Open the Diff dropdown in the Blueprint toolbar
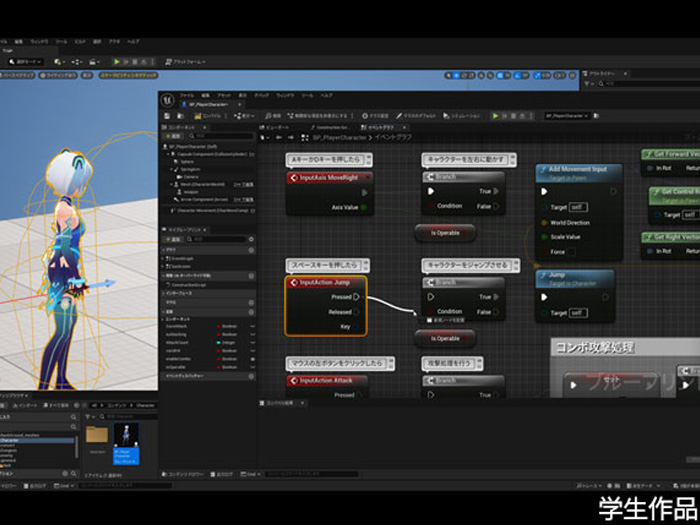The image size is (700, 525). [245, 116]
